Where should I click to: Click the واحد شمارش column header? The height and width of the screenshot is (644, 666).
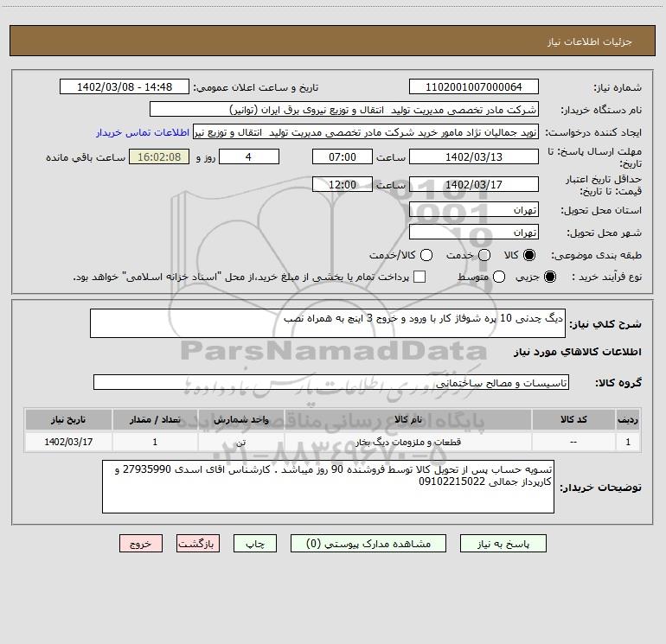(x=240, y=419)
